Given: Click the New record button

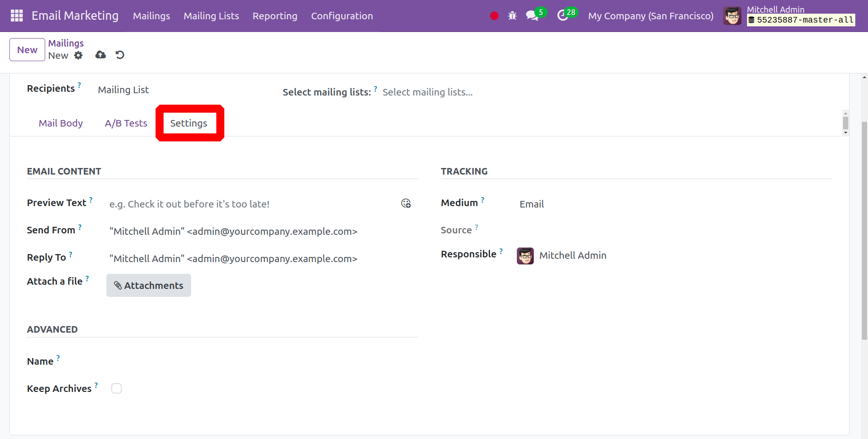Looking at the screenshot, I should [27, 50].
